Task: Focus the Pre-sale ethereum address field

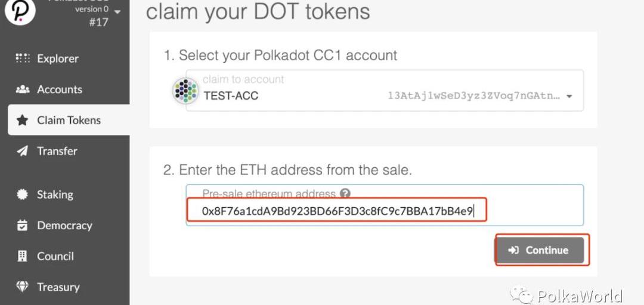Action: (x=385, y=205)
